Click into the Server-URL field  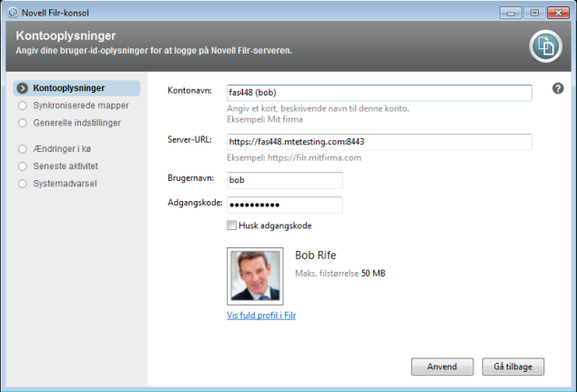(x=380, y=142)
